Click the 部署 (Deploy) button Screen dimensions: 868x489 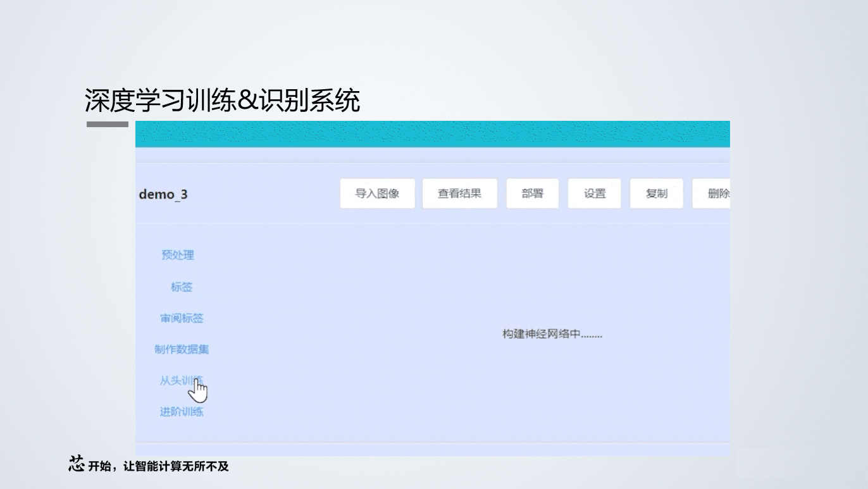click(x=532, y=194)
